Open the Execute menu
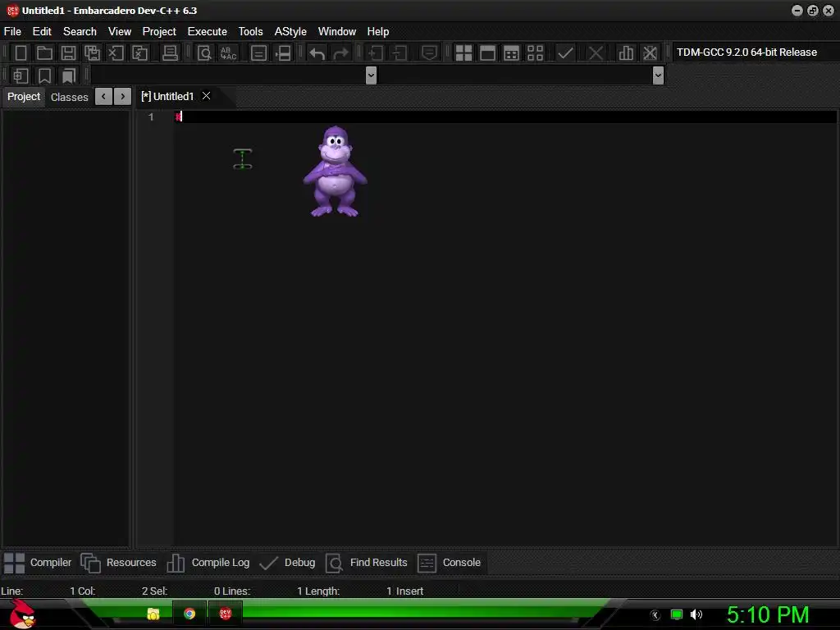 coord(208,32)
